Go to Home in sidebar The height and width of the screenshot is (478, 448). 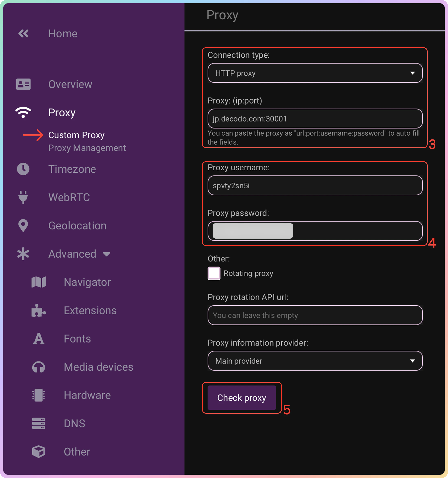coord(63,34)
